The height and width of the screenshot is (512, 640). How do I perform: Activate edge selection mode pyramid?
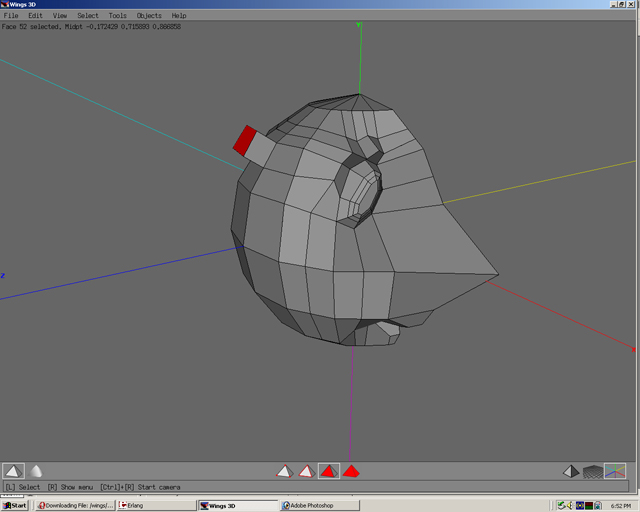click(x=307, y=472)
